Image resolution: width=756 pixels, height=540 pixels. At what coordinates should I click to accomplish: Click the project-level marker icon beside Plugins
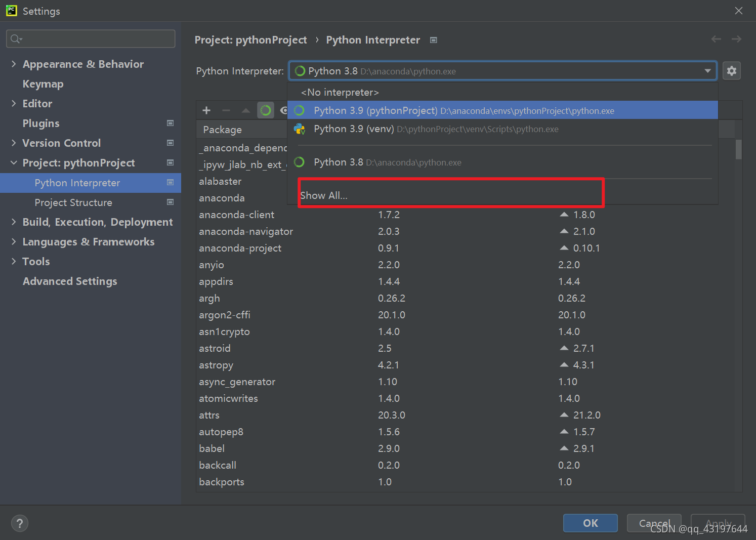point(171,123)
